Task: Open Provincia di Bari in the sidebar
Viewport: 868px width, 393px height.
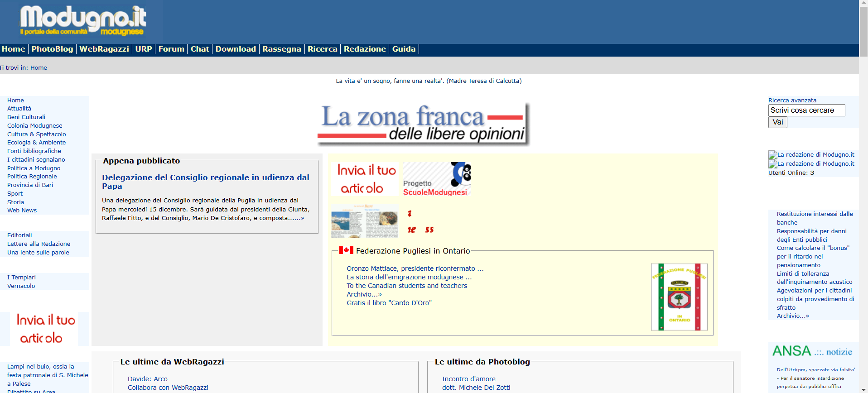Action: pos(30,185)
